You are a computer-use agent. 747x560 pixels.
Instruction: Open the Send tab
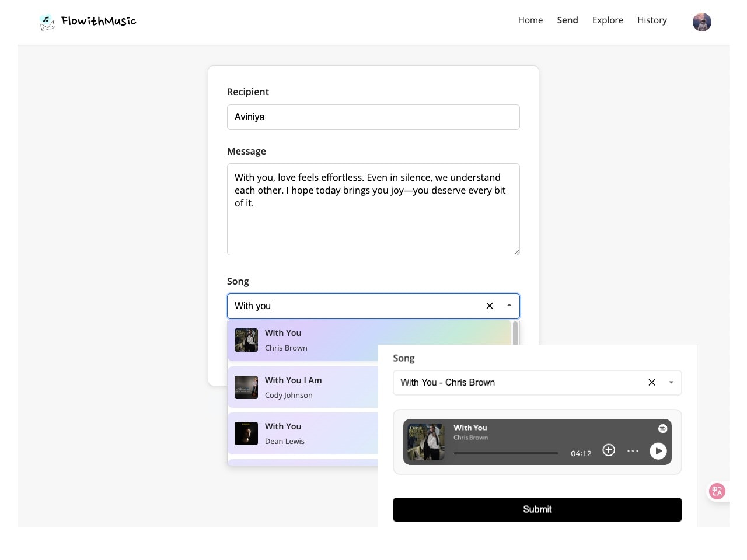pos(567,20)
